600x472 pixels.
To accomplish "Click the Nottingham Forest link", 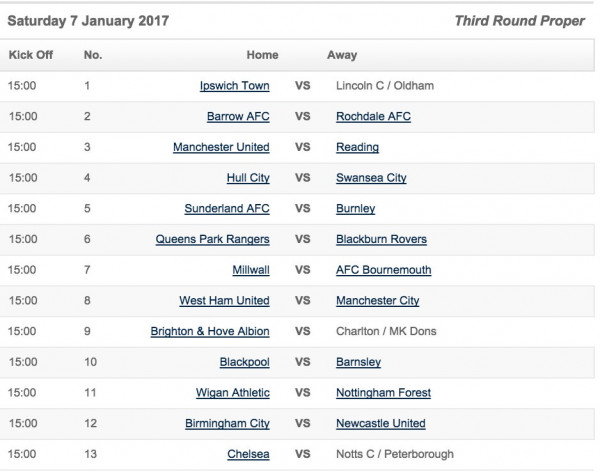I will [x=382, y=392].
